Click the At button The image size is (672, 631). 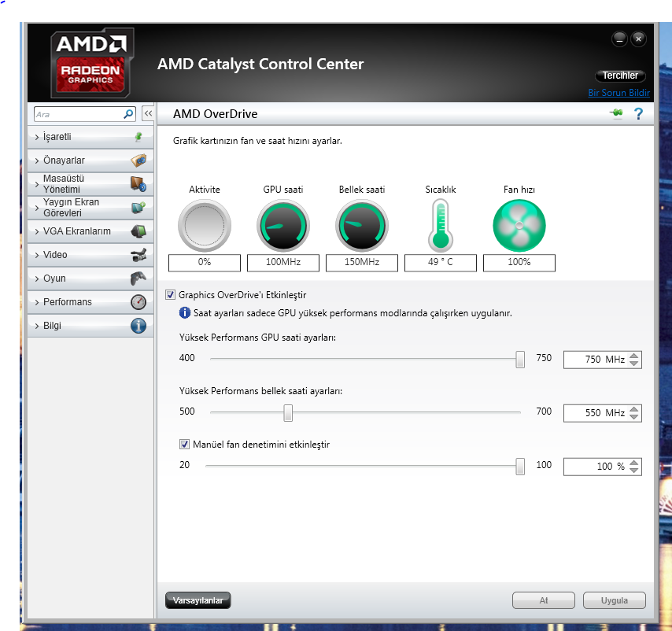coord(544,600)
